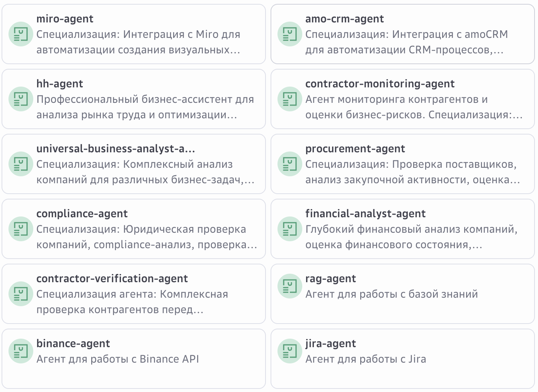Viewport: 538px width, 392px height.
Task: Open the hh-agent description text
Action: coord(145,107)
